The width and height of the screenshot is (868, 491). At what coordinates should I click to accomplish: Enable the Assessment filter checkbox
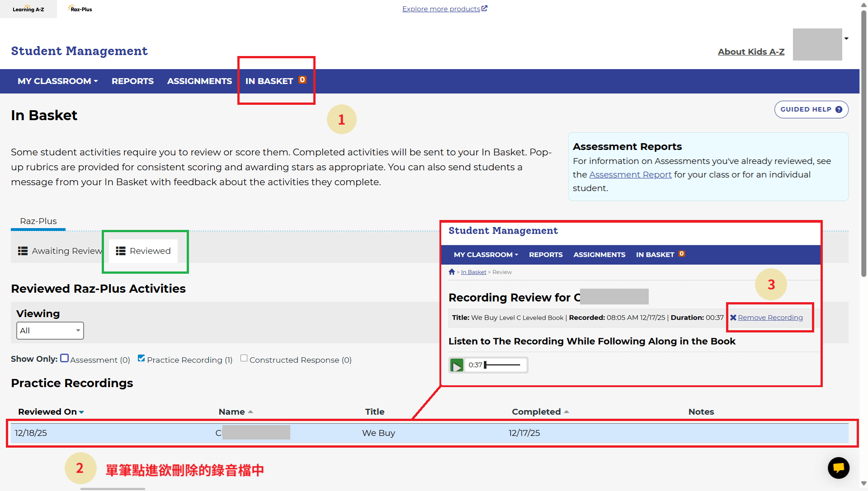65,359
